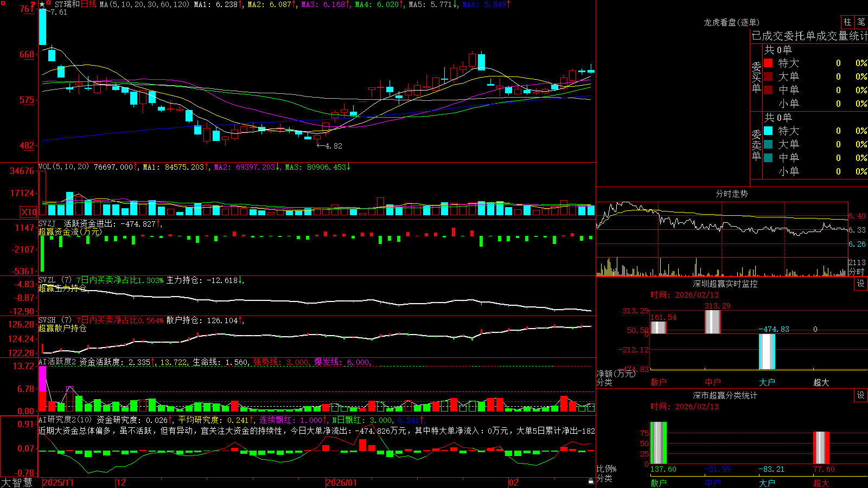Click the 委买单 vertical section label

(756, 78)
